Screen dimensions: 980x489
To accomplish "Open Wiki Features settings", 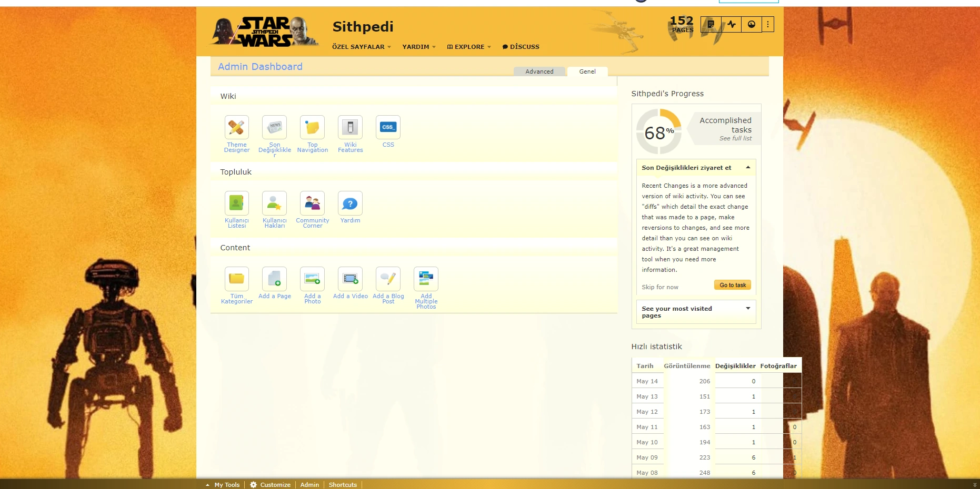I will 350,127.
